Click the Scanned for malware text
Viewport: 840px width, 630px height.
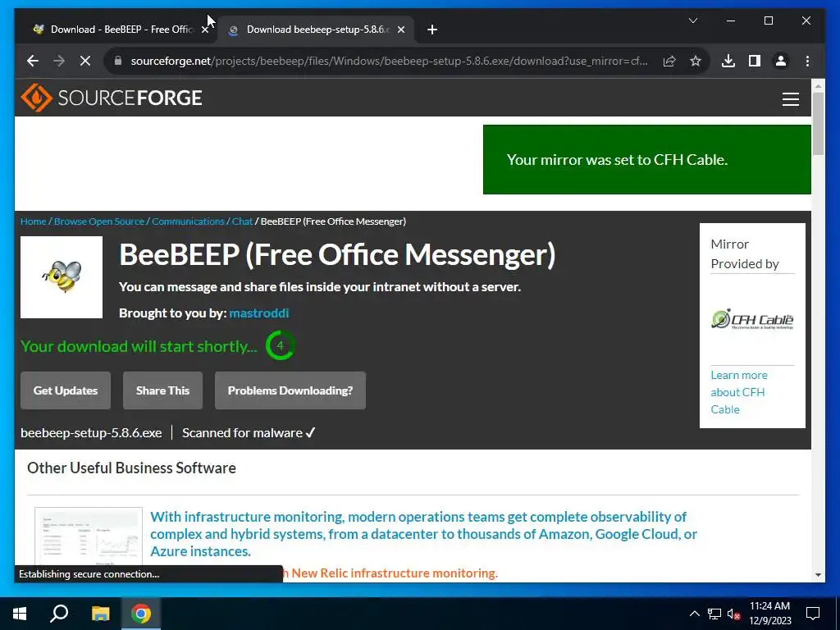249,433
